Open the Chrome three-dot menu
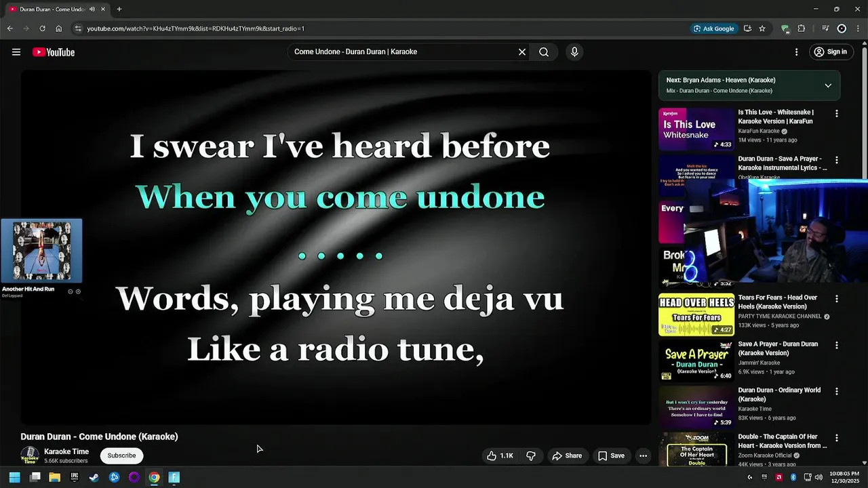Viewport: 868px width, 488px height. pos(858,28)
